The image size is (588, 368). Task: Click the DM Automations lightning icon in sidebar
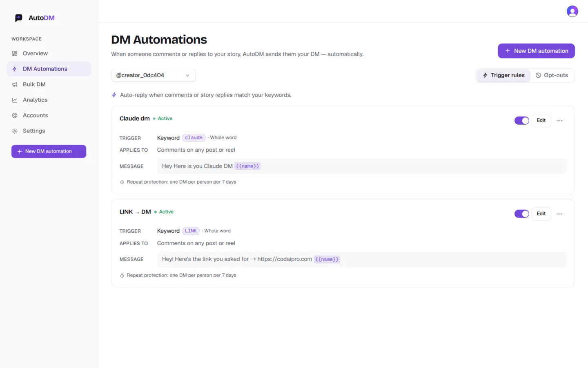click(x=15, y=69)
